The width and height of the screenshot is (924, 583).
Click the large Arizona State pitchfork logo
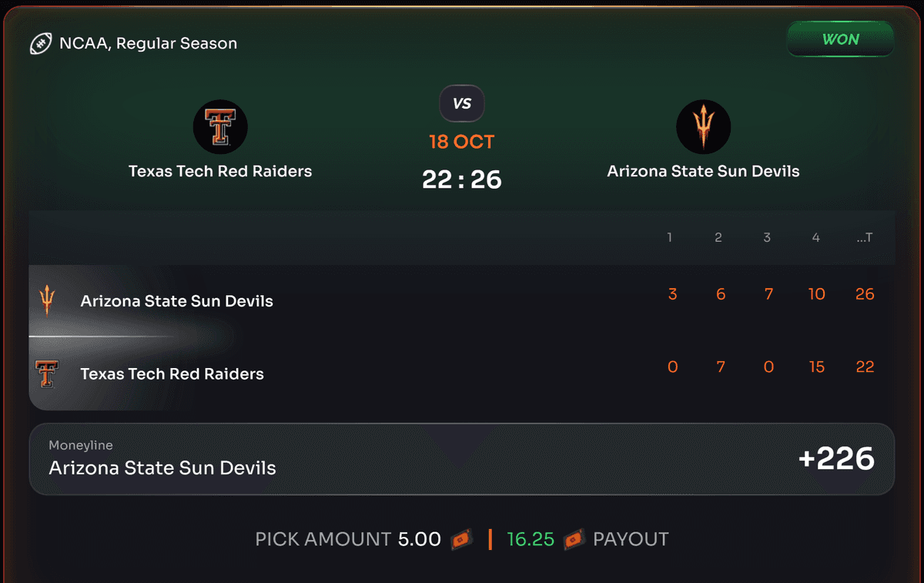coord(703,127)
